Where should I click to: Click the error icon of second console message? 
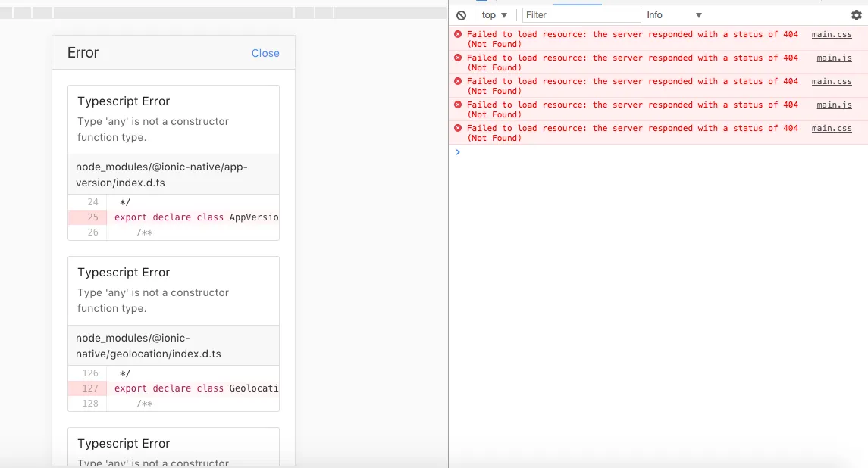coord(458,58)
